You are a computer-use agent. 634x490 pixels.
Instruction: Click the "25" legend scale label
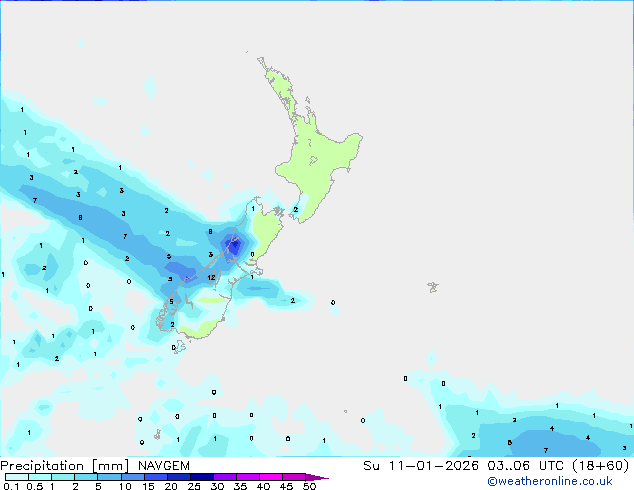coord(194,486)
